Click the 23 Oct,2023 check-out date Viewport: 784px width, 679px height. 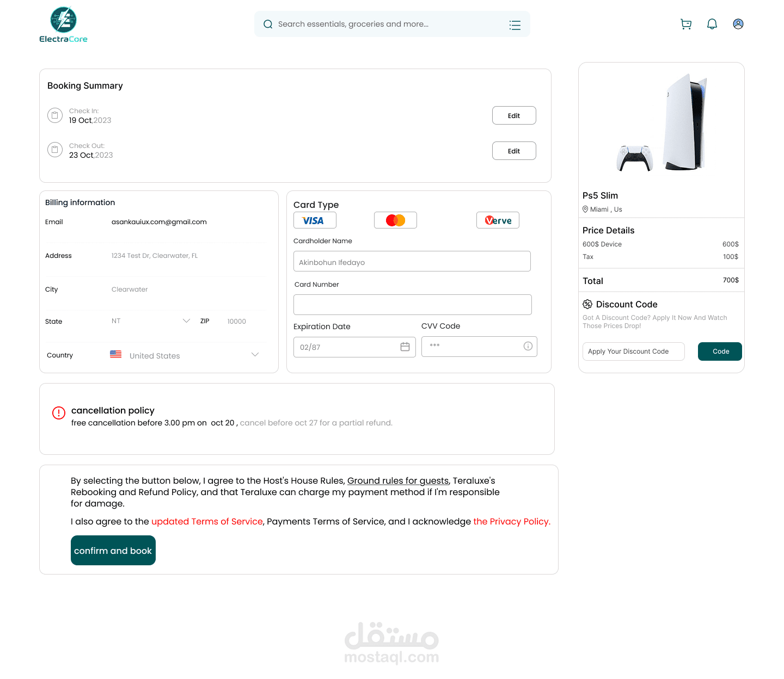pos(91,155)
